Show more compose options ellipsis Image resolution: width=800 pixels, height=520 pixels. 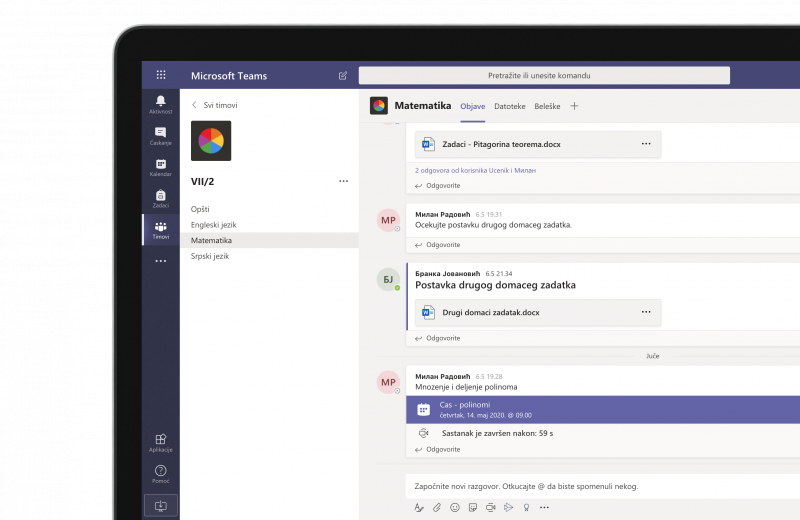click(x=544, y=507)
